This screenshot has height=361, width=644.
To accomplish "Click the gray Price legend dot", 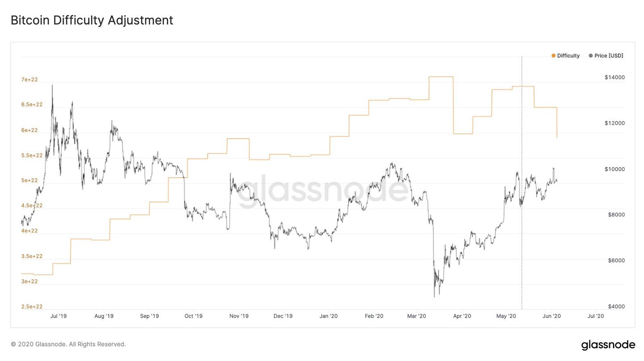I will pyautogui.click(x=591, y=56).
